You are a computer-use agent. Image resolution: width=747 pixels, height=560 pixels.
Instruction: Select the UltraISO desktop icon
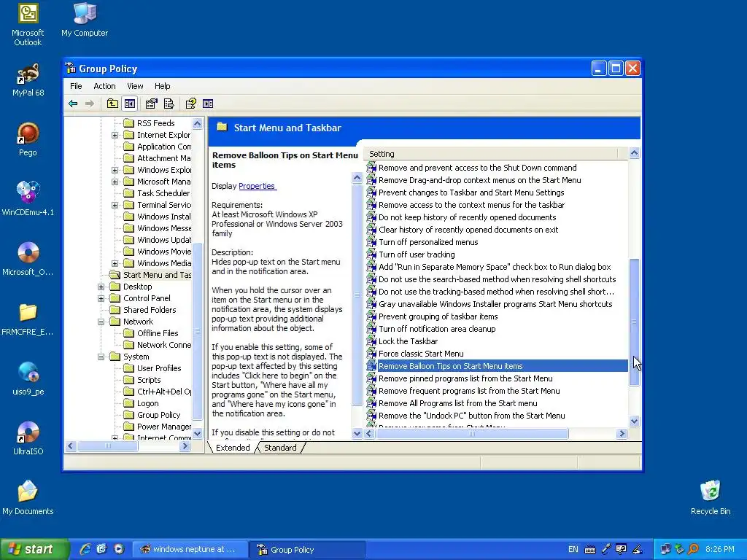coord(28,438)
